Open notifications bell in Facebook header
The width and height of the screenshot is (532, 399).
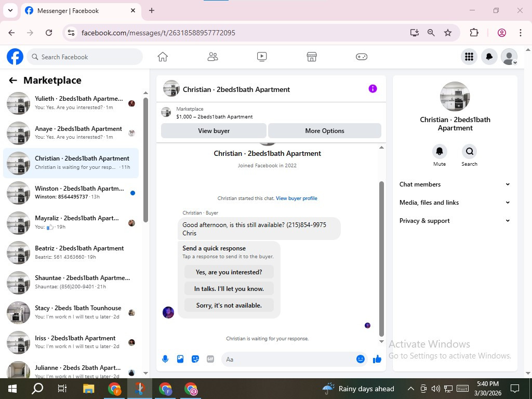pos(489,57)
